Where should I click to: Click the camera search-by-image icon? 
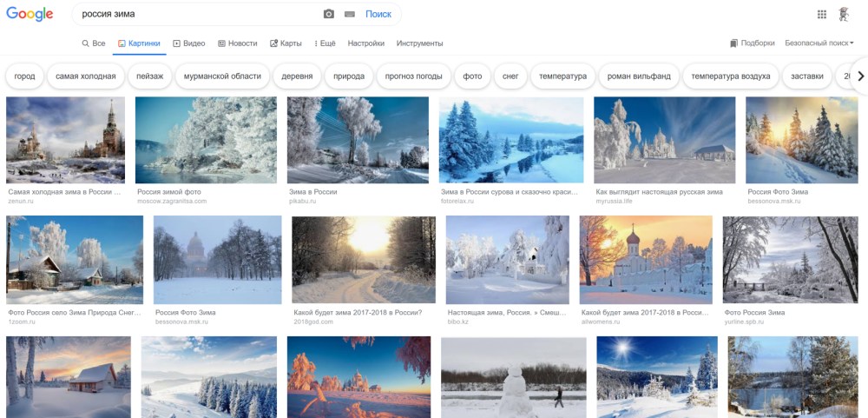[x=329, y=14]
